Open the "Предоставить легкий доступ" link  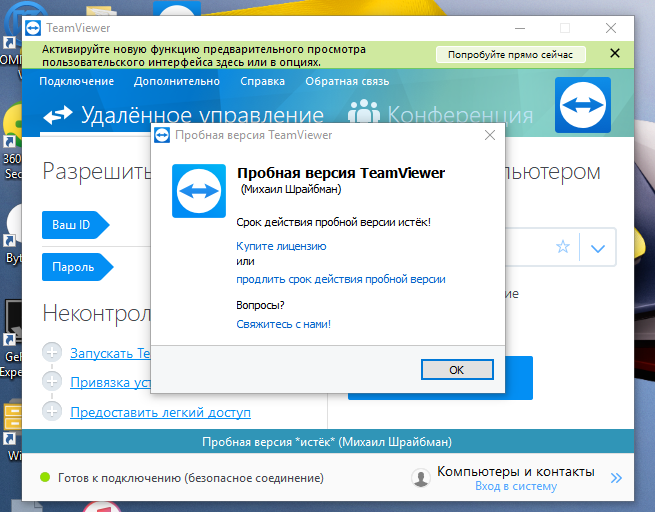[160, 413]
